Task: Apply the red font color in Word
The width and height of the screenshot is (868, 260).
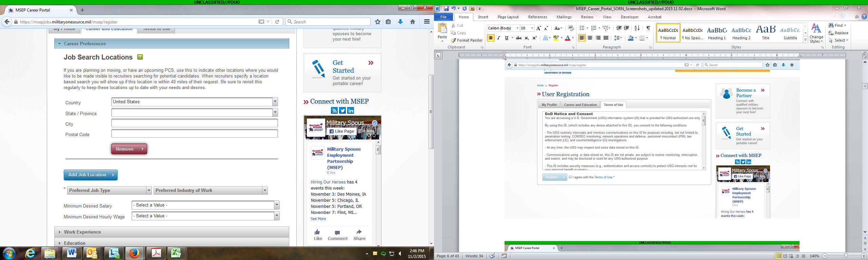Action: pyautogui.click(x=568, y=38)
